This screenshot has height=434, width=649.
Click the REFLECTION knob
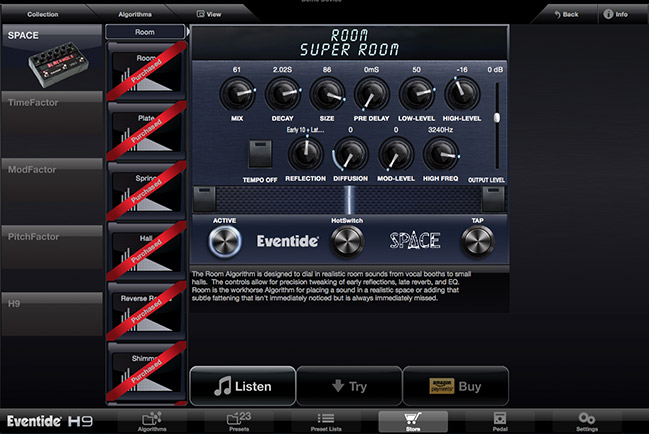pos(305,154)
